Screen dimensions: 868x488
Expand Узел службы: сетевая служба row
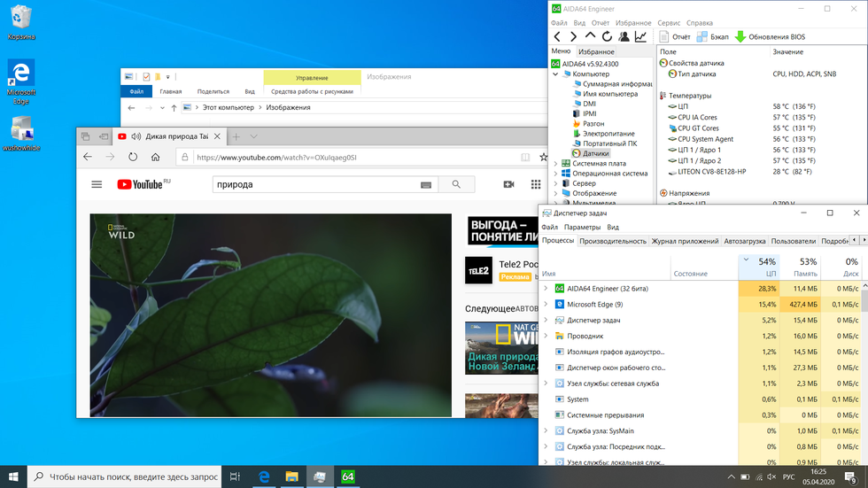(x=546, y=383)
